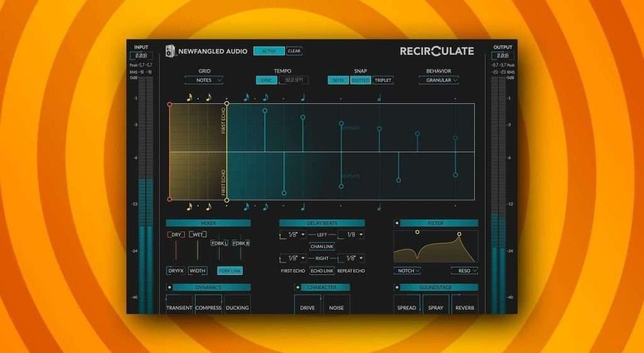Click the CLEAR button
The height and width of the screenshot is (353, 644).
click(x=294, y=51)
